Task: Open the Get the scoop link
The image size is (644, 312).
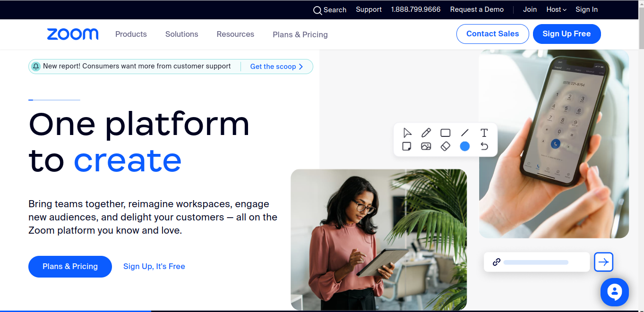Action: 276,67
